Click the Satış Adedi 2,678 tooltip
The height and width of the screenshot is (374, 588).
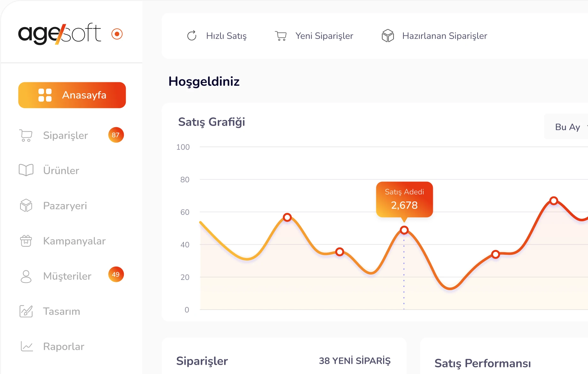point(404,199)
